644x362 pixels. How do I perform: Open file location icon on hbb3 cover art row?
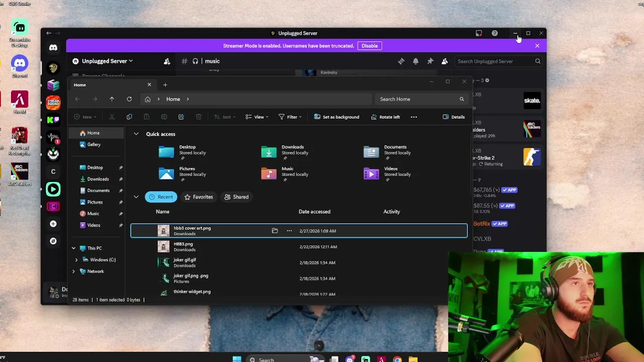coord(275,231)
